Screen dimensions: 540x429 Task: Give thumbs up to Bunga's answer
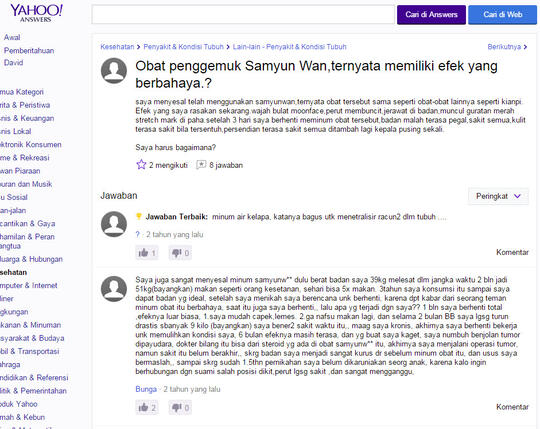point(147,408)
